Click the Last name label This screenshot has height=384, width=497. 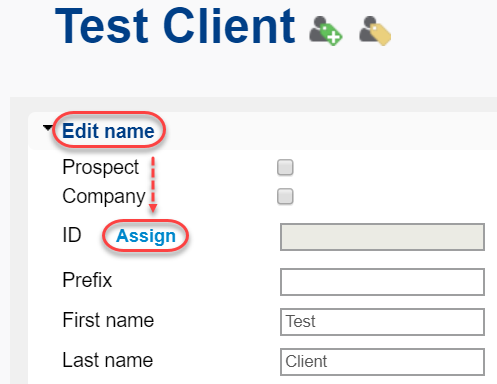108,360
